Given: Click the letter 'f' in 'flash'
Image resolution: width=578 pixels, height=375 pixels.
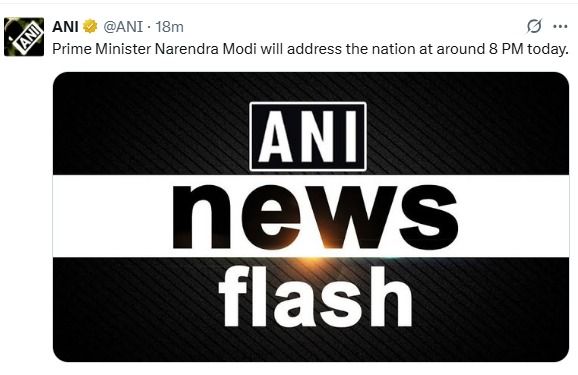Looking at the screenshot, I should click(x=233, y=297).
